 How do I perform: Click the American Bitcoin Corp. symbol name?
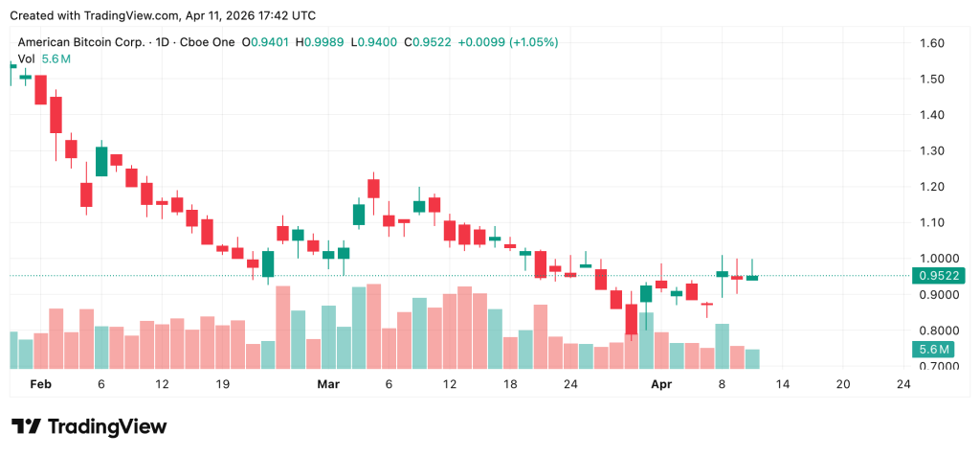83,42
